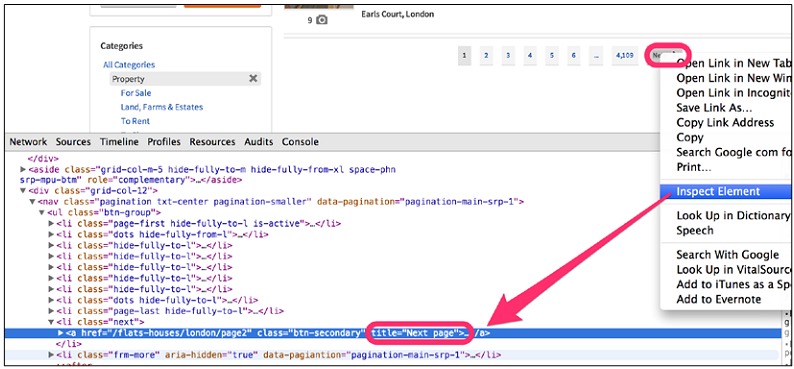794x369 pixels.
Task: Collapse the nav pagination element
Action: click(32, 201)
